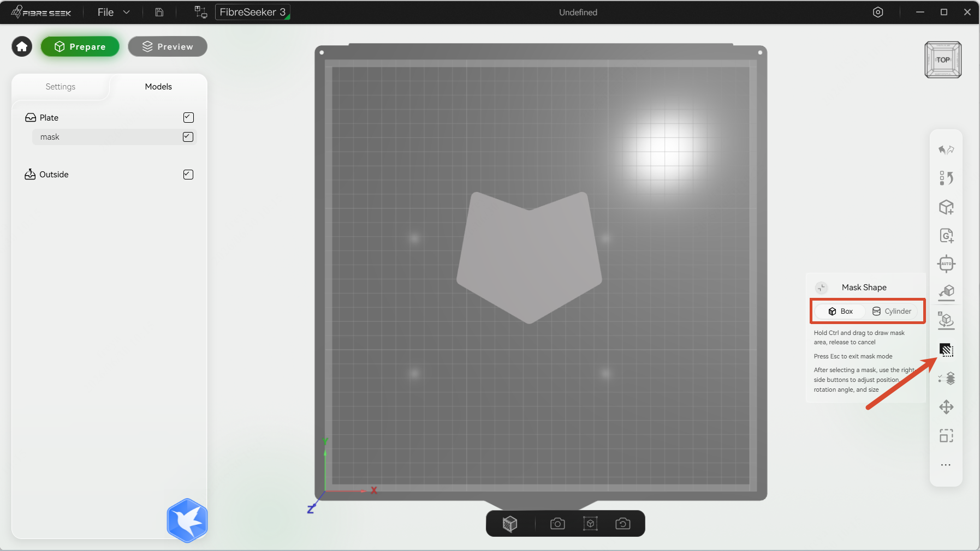Viewport: 980px width, 551px height.
Task: Click the dotted-frame cube icon in bottom bar
Action: tap(590, 524)
